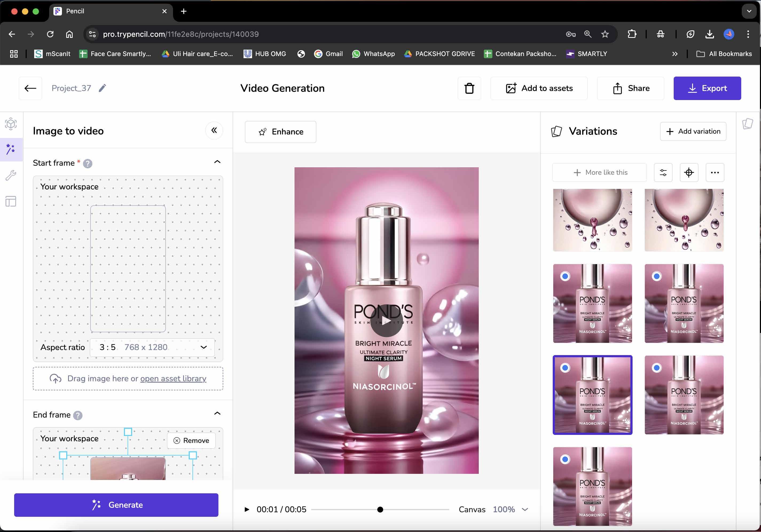Viewport: 761px width, 532px height.
Task: Click the Export button
Action: (x=707, y=89)
